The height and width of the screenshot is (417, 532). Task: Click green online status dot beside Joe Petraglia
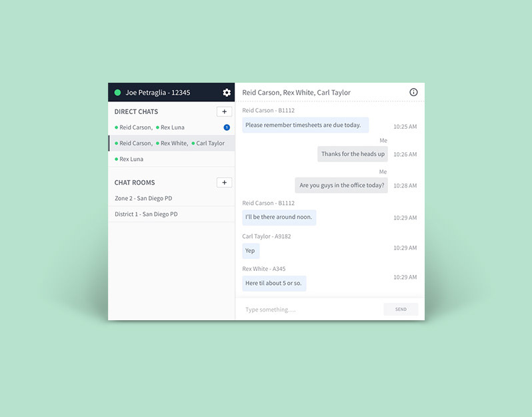pyautogui.click(x=117, y=92)
